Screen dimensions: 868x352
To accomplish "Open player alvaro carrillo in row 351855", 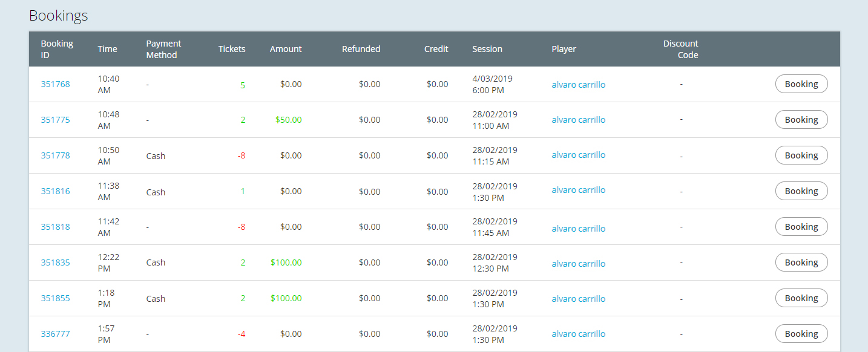I will (x=578, y=299).
